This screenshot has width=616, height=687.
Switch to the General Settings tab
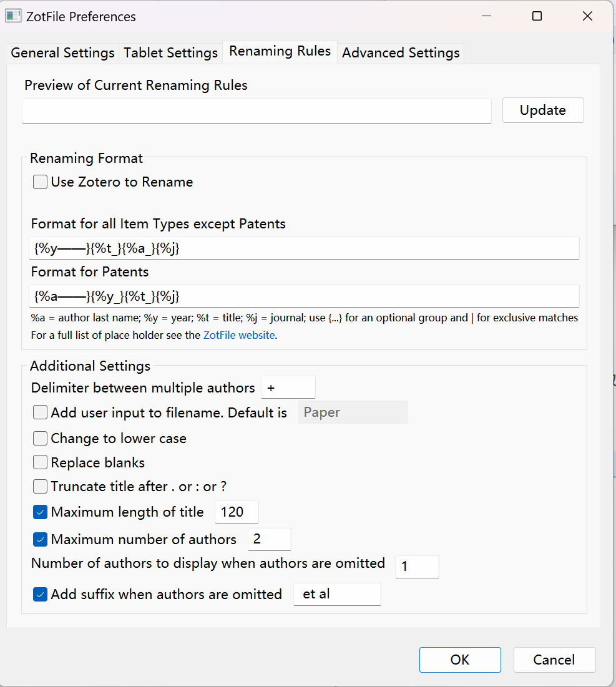pyautogui.click(x=62, y=53)
